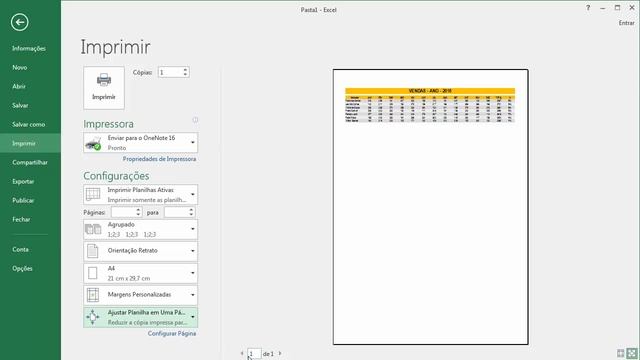
Task: Expand the Agrupado collation dropdown
Action: coord(140,229)
